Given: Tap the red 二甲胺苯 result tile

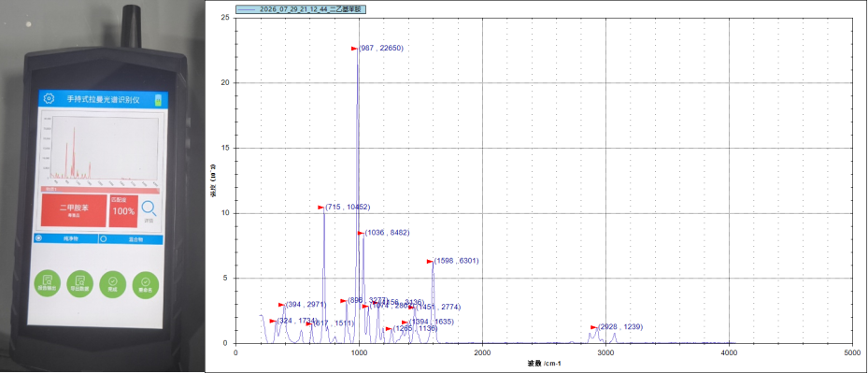Looking at the screenshot, I should click(74, 210).
